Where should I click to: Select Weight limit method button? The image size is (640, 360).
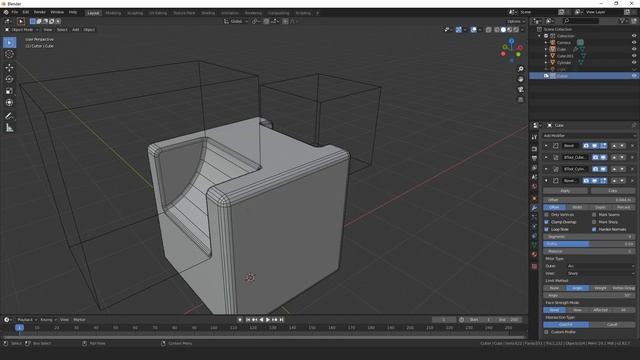600,288
